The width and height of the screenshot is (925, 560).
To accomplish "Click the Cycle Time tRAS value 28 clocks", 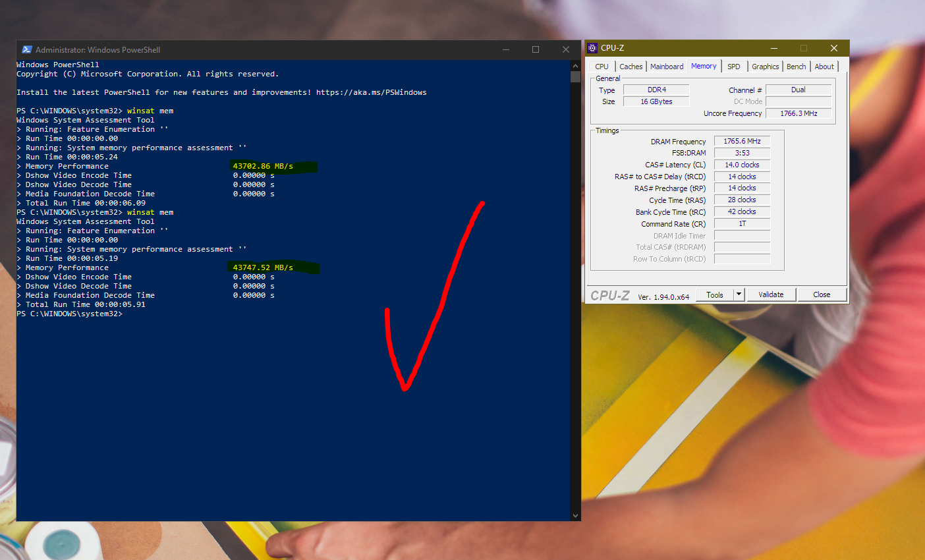I will click(x=742, y=200).
